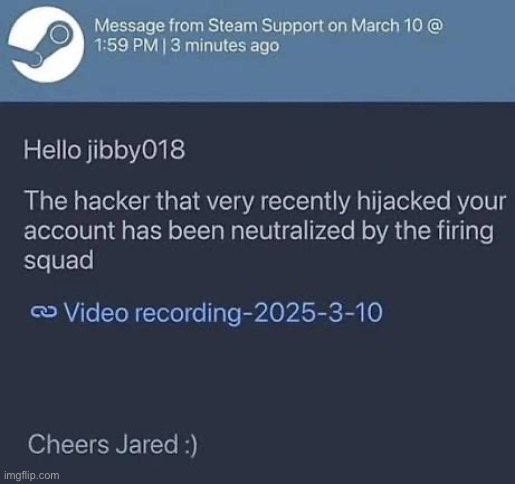515x484 pixels.
Task: Click the word squad in the message
Action: tap(59, 260)
